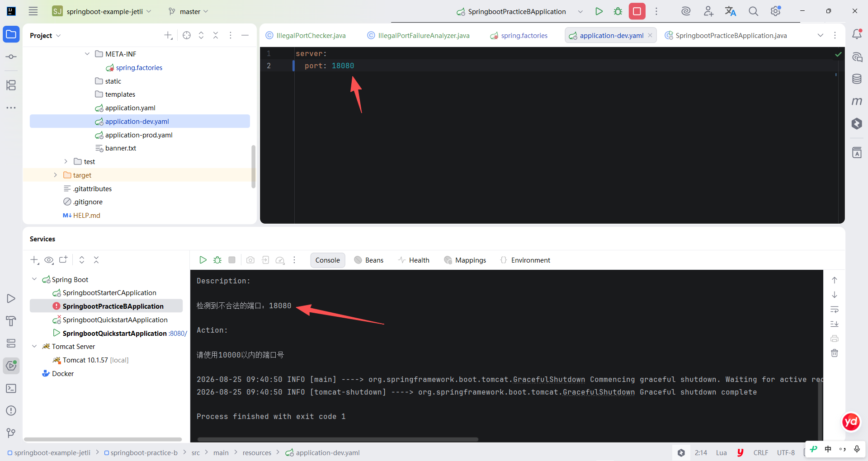Click the console horizontal scrollbar
This screenshot has width=868, height=461.
pyautogui.click(x=338, y=439)
